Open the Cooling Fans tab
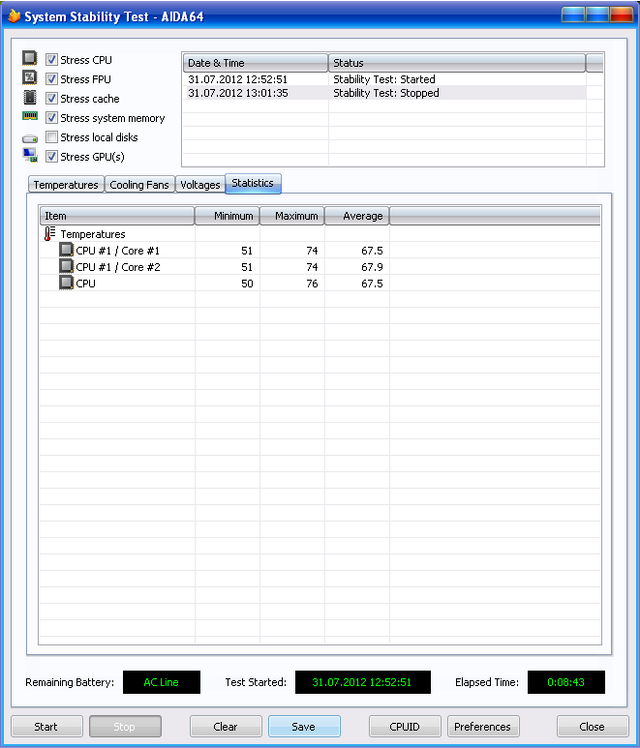This screenshot has width=640, height=748. [x=139, y=185]
